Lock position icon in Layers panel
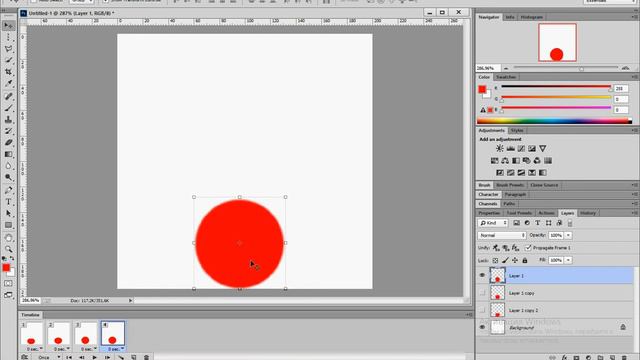Viewport: 640px width, 360px height. point(515,260)
